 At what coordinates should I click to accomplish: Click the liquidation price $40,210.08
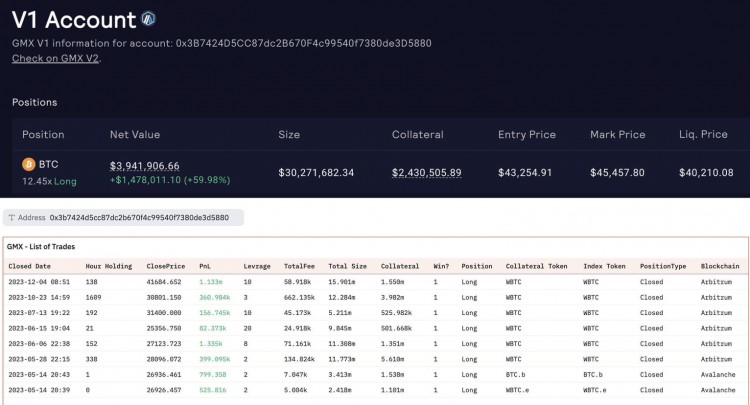(706, 173)
